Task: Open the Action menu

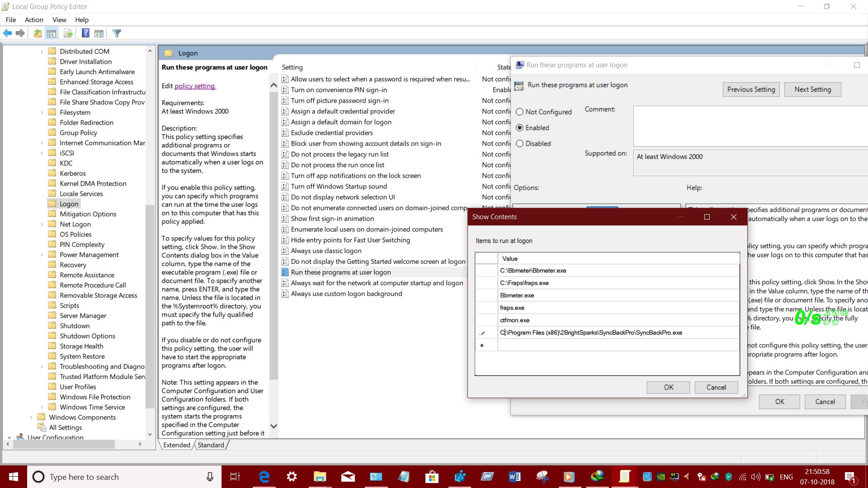Action: click(34, 19)
